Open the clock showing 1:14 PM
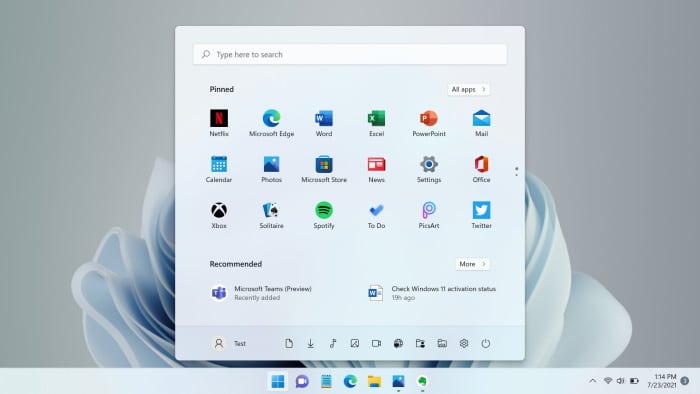 coord(662,381)
